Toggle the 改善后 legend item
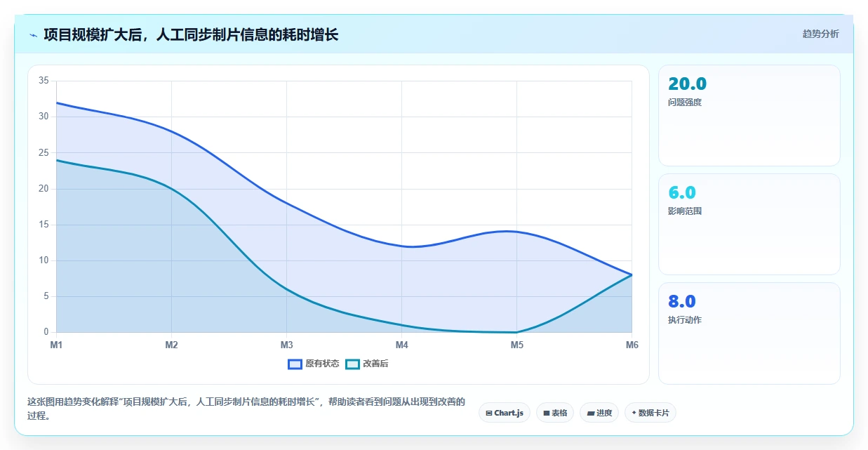Image resolution: width=868 pixels, height=450 pixels. click(x=367, y=364)
